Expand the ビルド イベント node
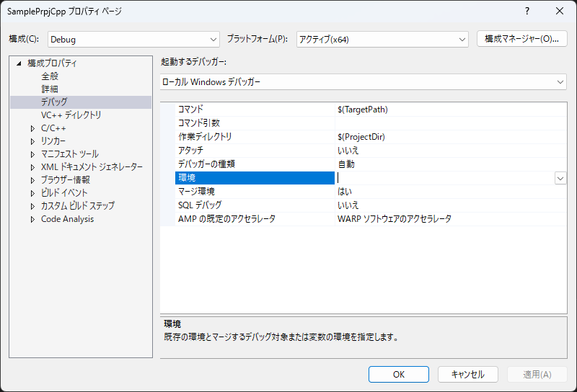The height and width of the screenshot is (392, 577). coord(32,193)
